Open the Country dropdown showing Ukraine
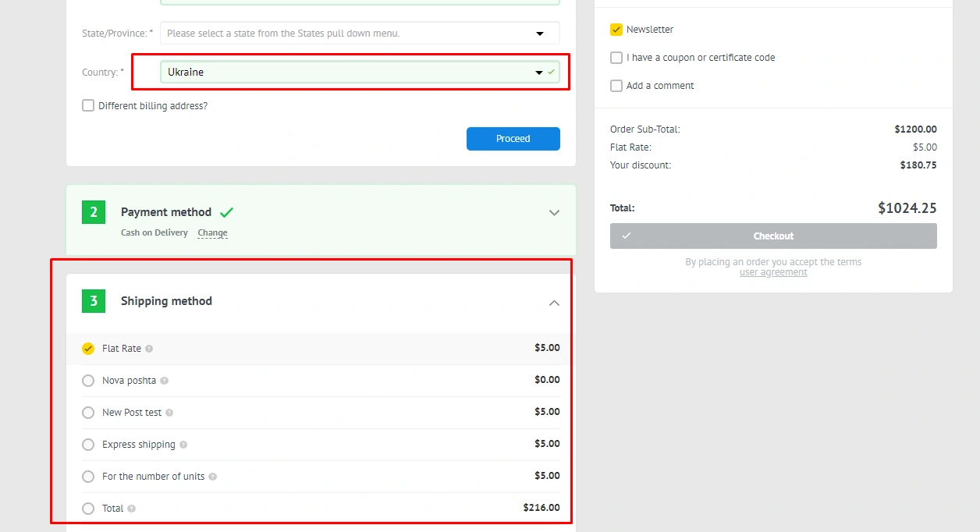980x532 pixels. click(359, 72)
